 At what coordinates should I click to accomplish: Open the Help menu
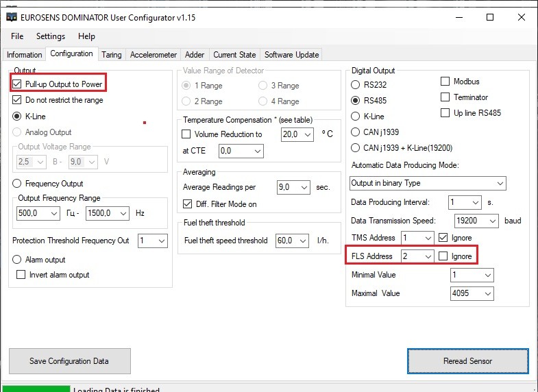click(x=86, y=36)
